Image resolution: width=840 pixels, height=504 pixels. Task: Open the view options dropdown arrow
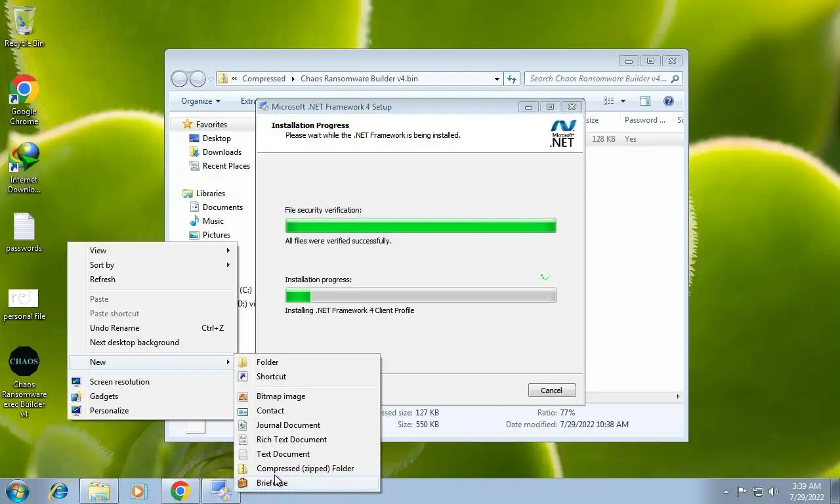623,101
